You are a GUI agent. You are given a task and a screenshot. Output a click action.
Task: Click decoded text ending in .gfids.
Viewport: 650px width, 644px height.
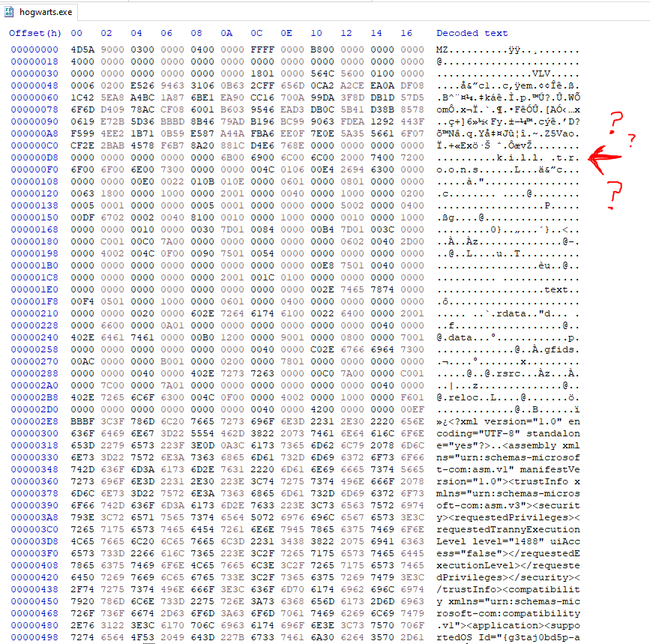(x=508, y=350)
